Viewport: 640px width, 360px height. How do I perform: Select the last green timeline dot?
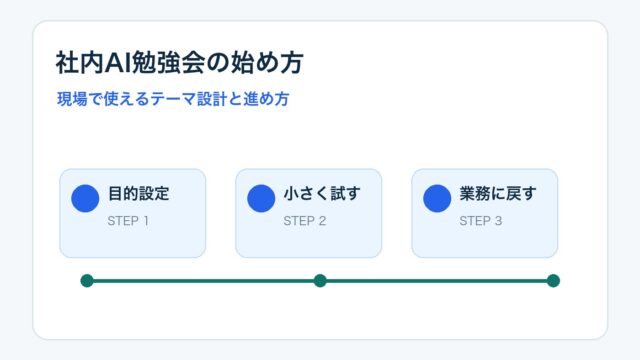553,281
